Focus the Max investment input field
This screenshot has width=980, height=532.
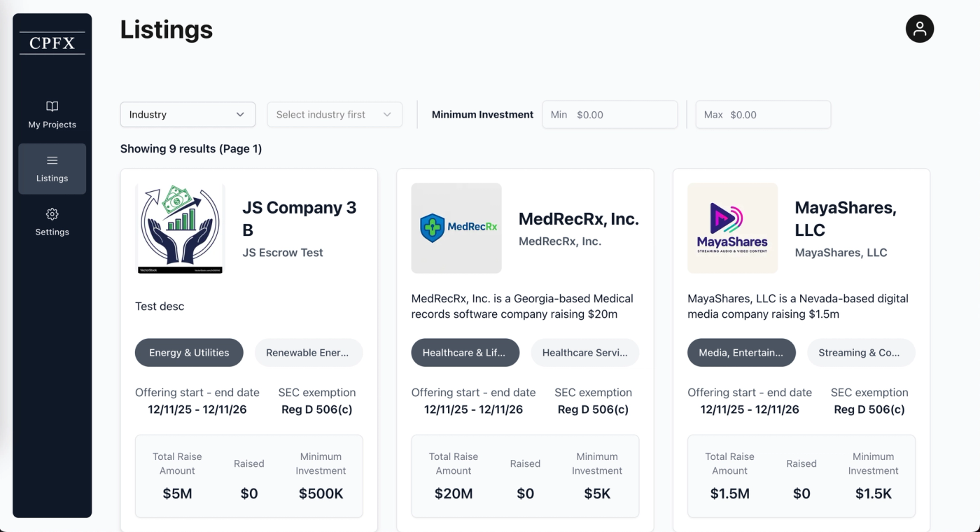tap(763, 115)
